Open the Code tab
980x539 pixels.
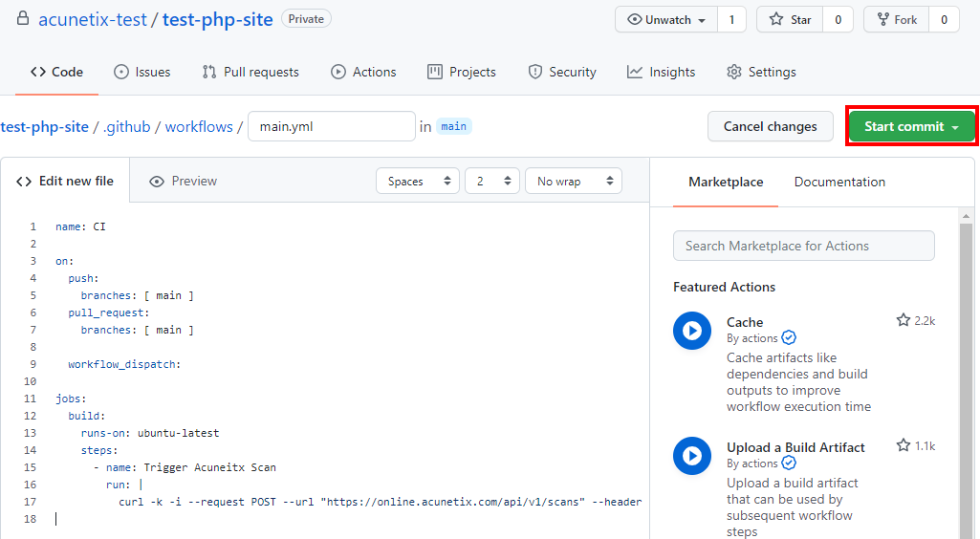(56, 72)
